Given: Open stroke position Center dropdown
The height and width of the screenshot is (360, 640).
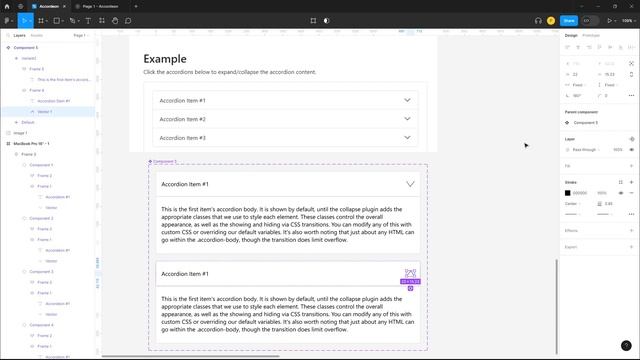Looking at the screenshot, I should (573, 203).
